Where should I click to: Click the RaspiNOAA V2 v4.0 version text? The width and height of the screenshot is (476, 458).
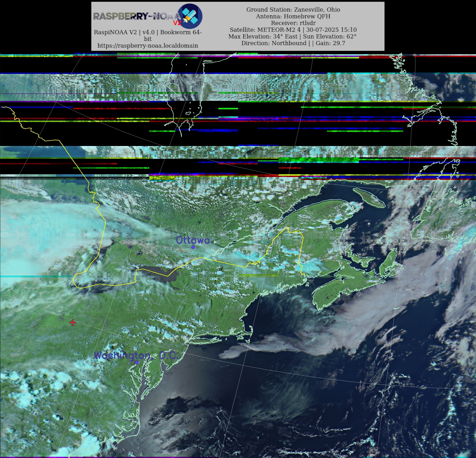[x=148, y=32]
